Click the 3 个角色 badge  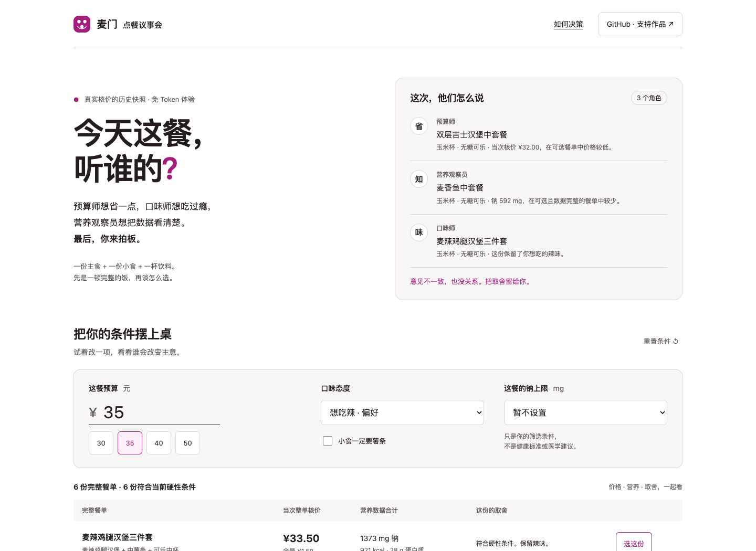click(x=649, y=98)
